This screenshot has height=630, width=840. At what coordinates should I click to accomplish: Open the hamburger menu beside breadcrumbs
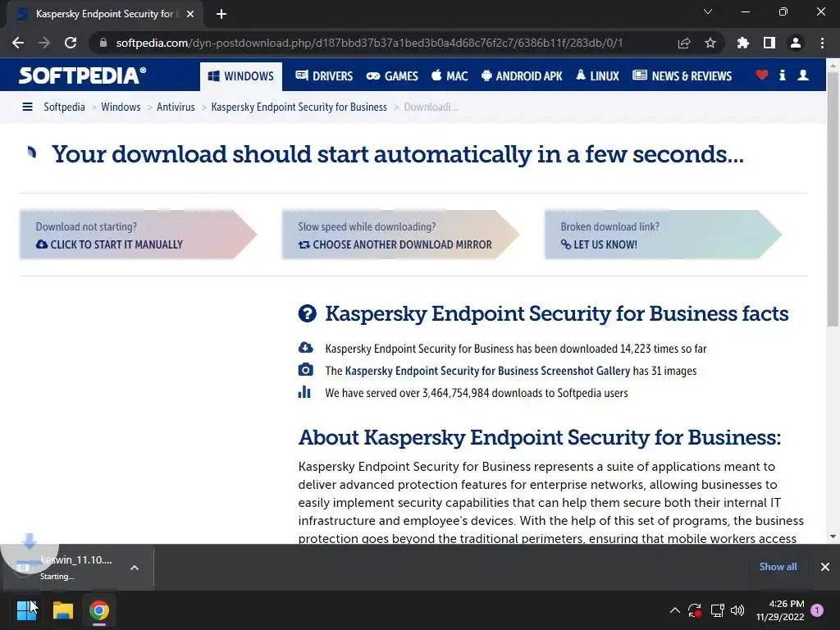(27, 107)
